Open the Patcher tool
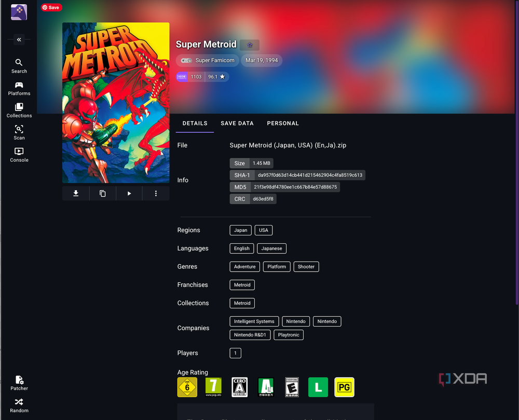This screenshot has height=420, width=519. tap(19, 383)
